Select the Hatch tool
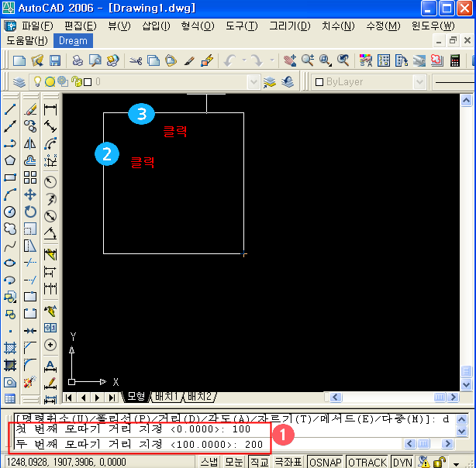Screen dimensions: 476x468 10,347
